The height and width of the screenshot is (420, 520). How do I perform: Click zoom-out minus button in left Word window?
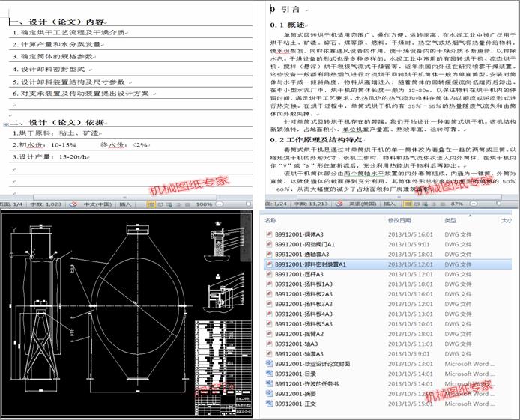219,204
